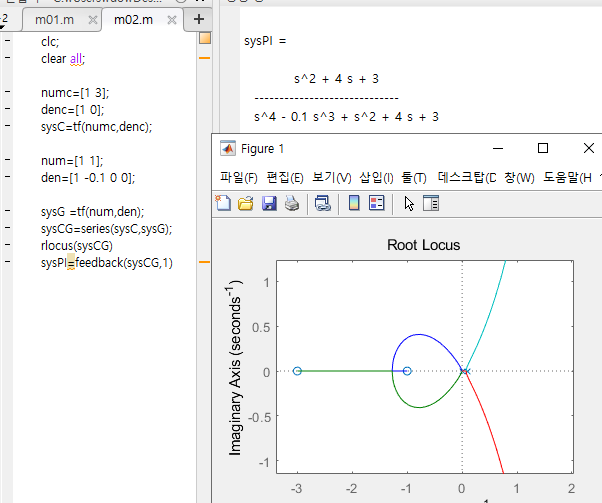Click the open-loop zero marker at -3
The image size is (602, 503).
coord(297,371)
